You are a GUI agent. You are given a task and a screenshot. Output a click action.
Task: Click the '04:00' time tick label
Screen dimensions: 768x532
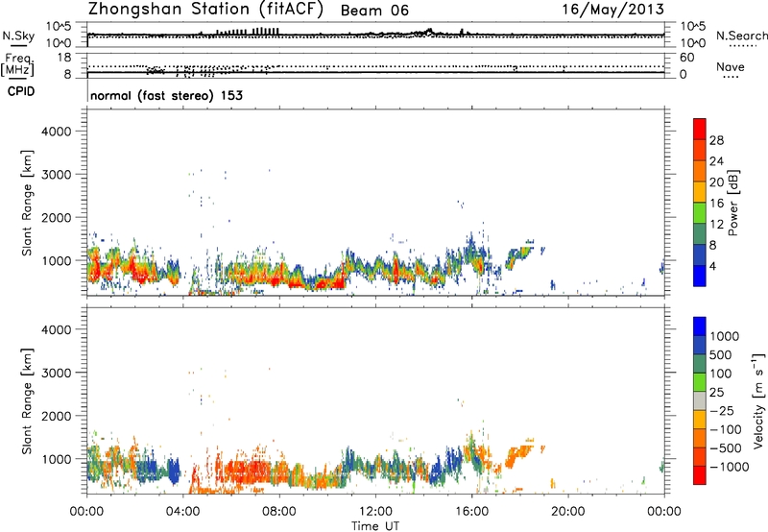point(182,512)
